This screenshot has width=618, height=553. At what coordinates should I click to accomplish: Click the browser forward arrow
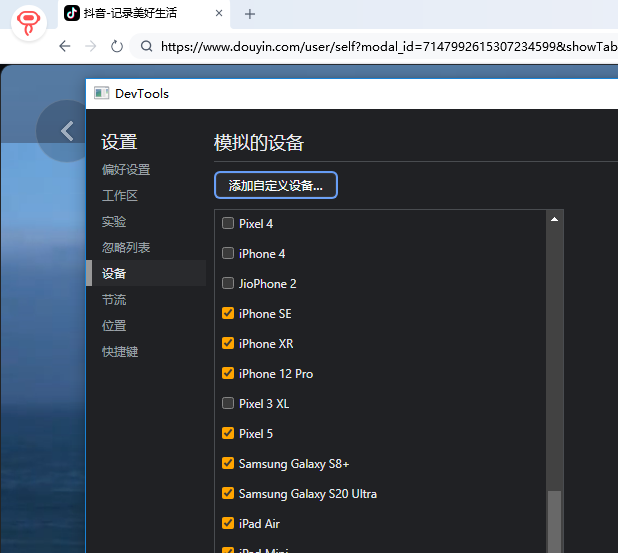click(91, 47)
